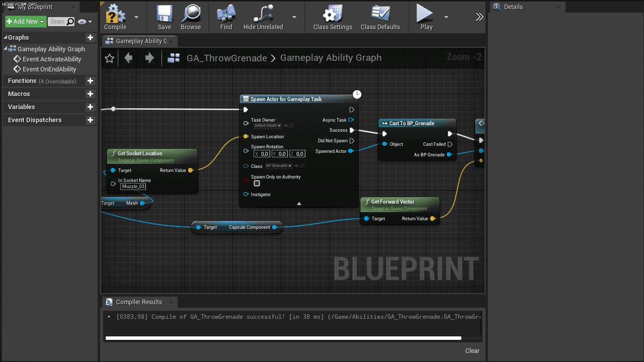Select the Get Forward Vector node title
The width and height of the screenshot is (644, 362).
(392, 202)
